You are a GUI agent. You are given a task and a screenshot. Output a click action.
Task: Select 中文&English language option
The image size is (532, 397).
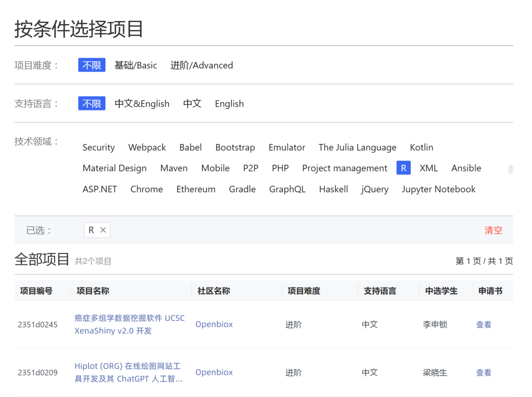coord(142,104)
